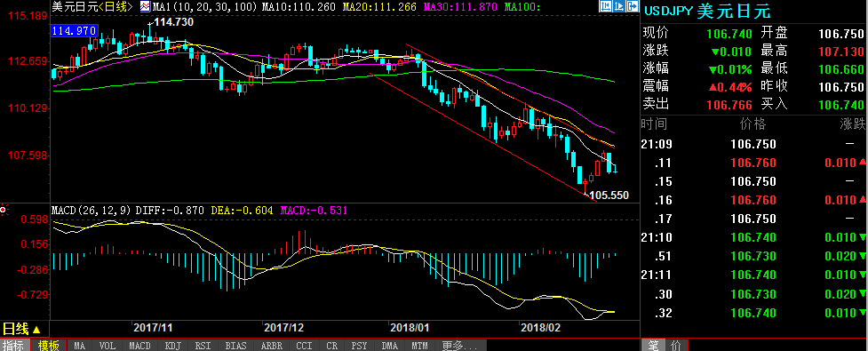Click the horizontal fit-width chart icon
This screenshot has height=351, width=868.
click(606, 6)
